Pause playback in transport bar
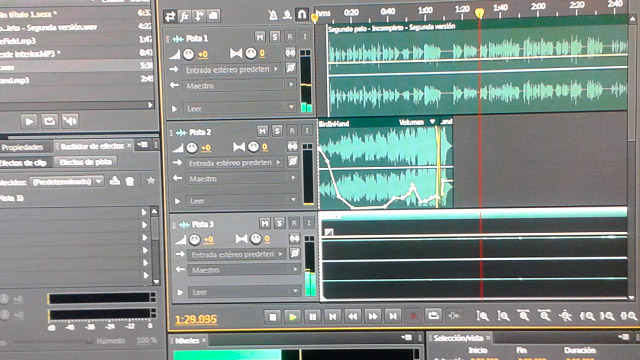The image size is (640, 360). pyautogui.click(x=313, y=317)
